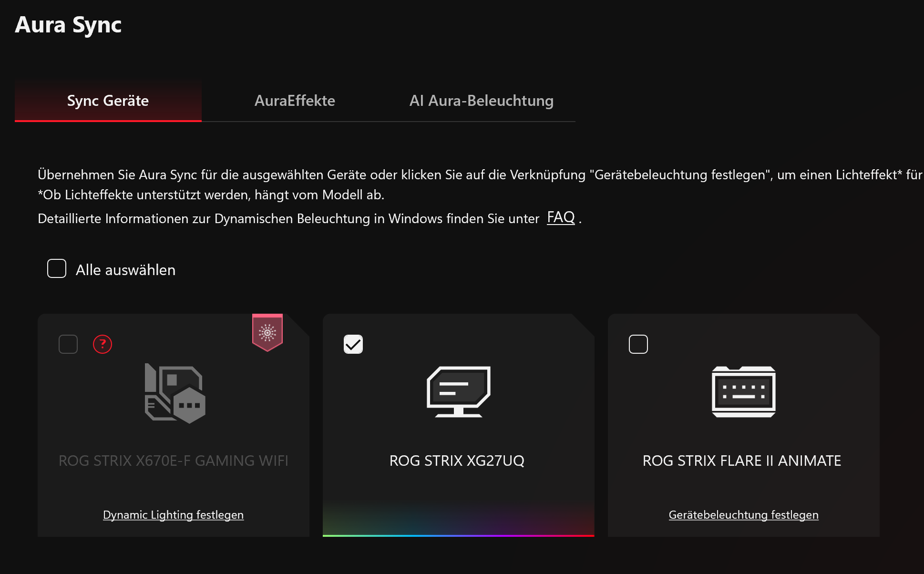924x574 pixels.
Task: Uncheck the ROG STRIX XG27UQ checkbox
Action: (353, 344)
